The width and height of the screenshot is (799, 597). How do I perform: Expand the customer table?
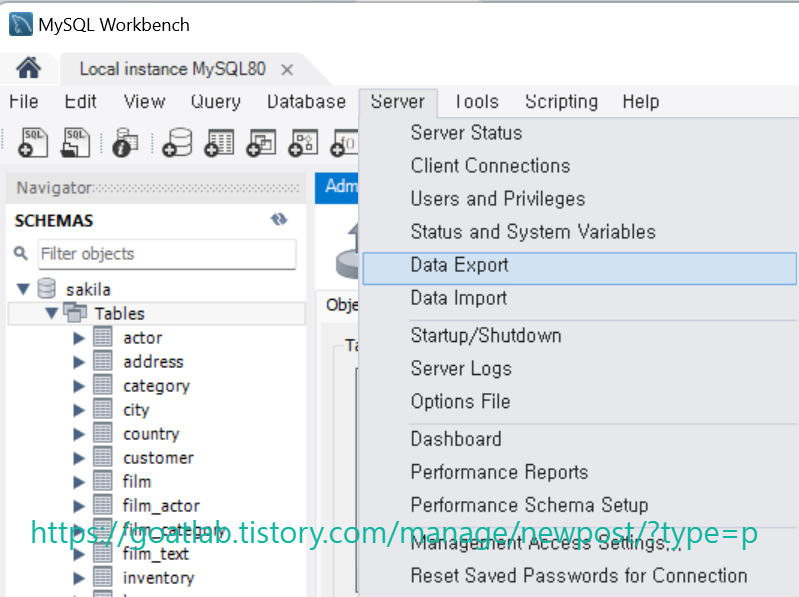[x=79, y=457]
